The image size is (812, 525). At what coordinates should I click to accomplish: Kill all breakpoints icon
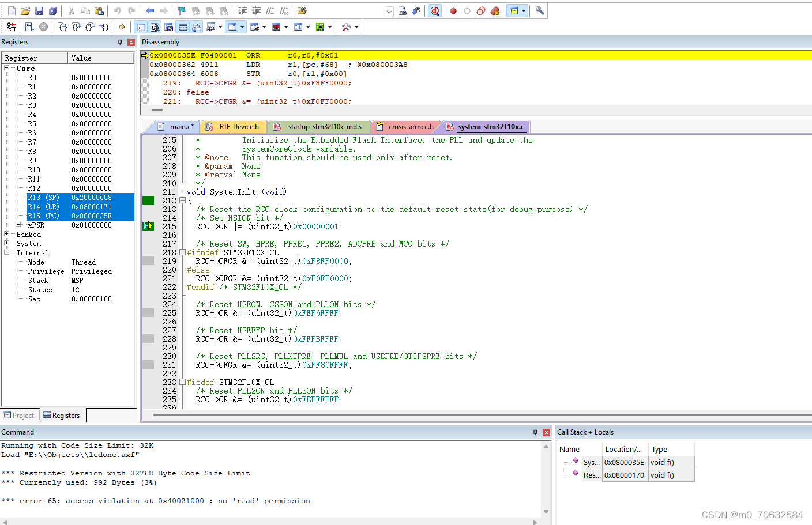coord(495,11)
